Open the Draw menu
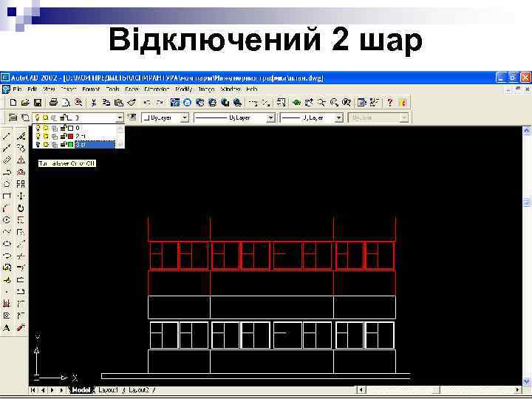 (x=132, y=89)
